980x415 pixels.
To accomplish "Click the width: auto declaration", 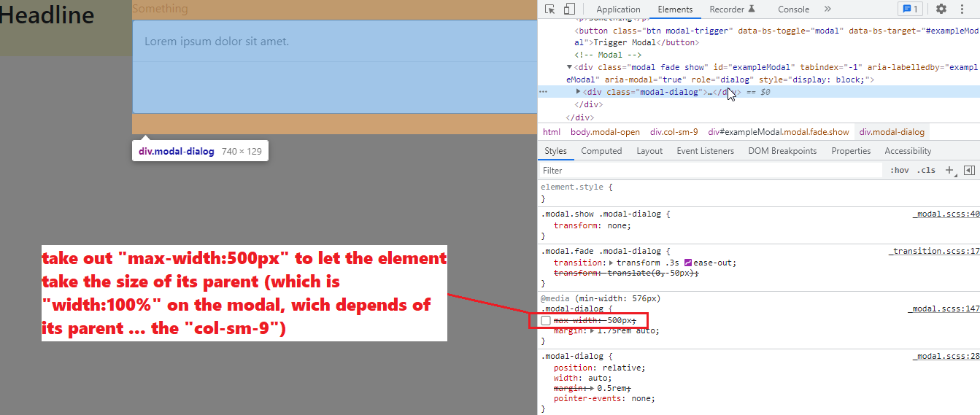I will pyautogui.click(x=582, y=378).
